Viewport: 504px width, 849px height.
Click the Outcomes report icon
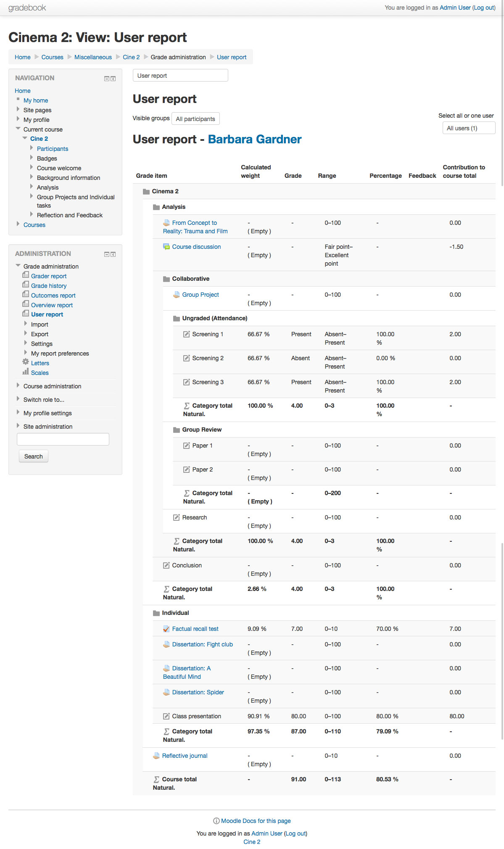coord(26,294)
